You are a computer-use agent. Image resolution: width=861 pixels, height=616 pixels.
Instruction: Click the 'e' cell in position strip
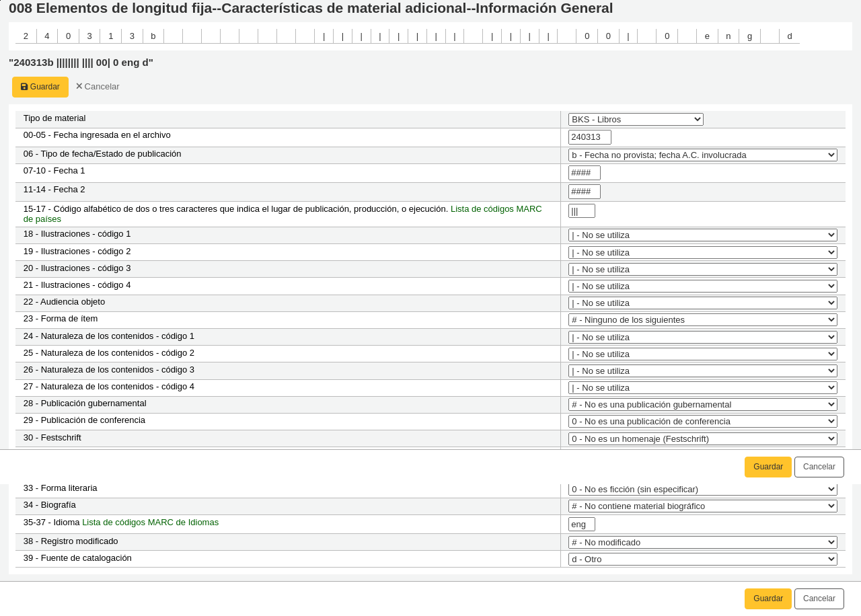[707, 36]
